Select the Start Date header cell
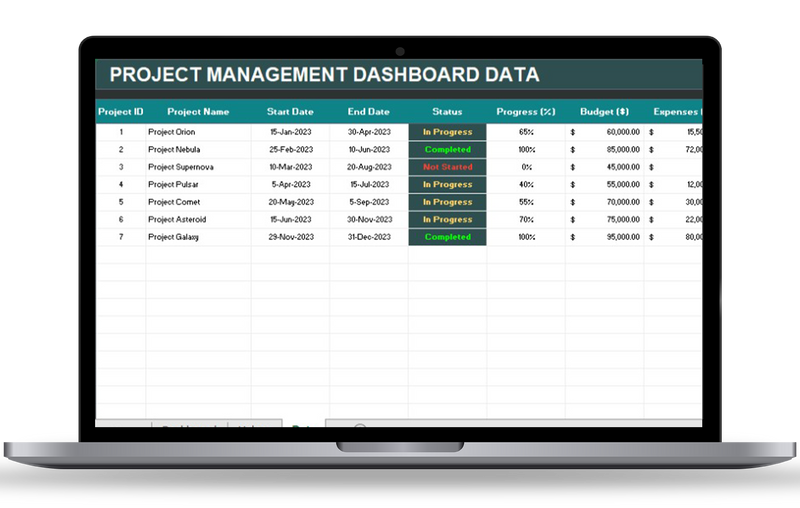The image size is (800, 508). (x=290, y=112)
